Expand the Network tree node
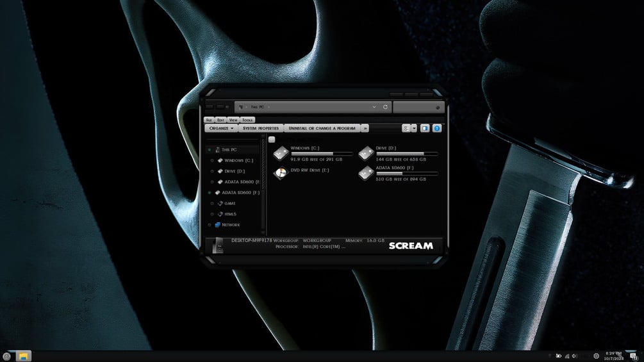 click(x=210, y=225)
